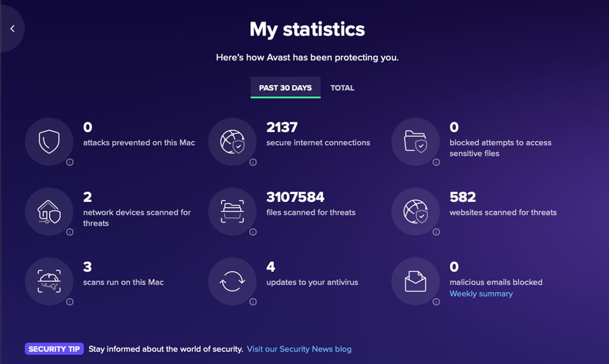Show info for secure internet connections

coord(253,162)
